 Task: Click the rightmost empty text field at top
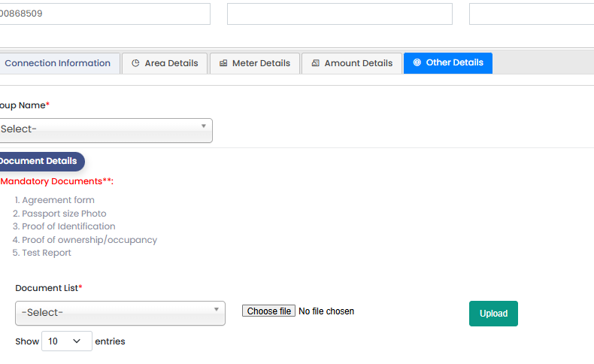531,14
